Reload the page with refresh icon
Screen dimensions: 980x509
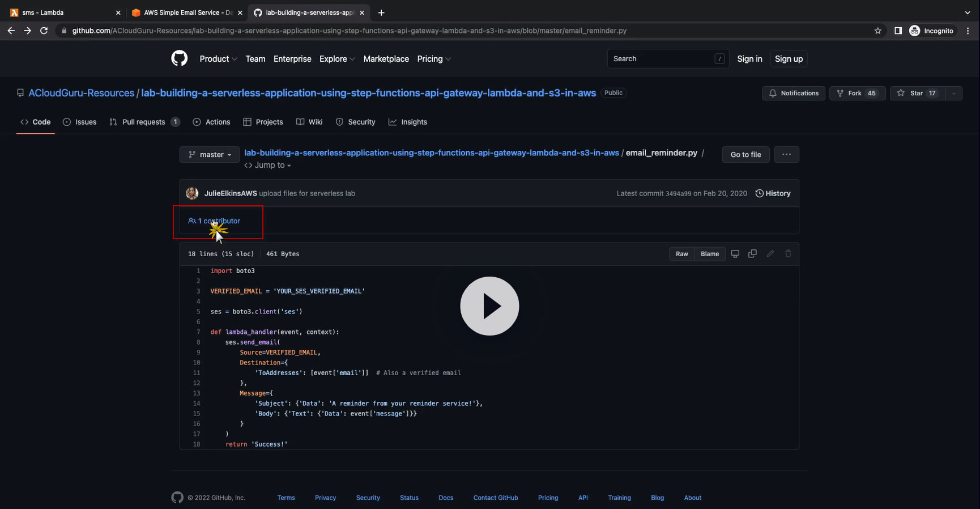(44, 31)
